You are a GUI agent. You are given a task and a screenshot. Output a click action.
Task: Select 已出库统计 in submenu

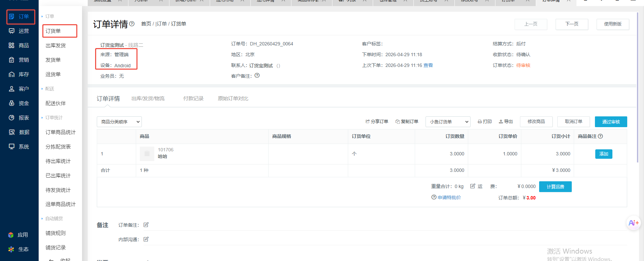pos(58,176)
